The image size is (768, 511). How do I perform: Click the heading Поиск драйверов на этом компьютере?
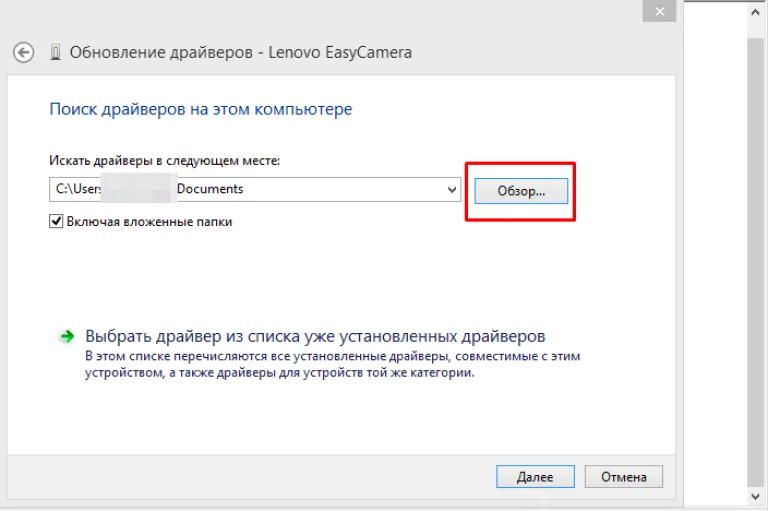click(x=201, y=109)
